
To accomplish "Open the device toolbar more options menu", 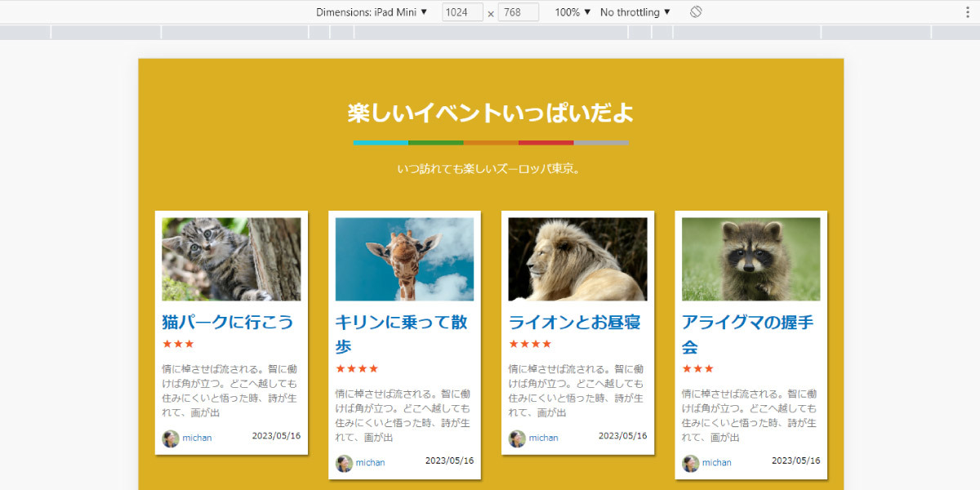I will (969, 12).
